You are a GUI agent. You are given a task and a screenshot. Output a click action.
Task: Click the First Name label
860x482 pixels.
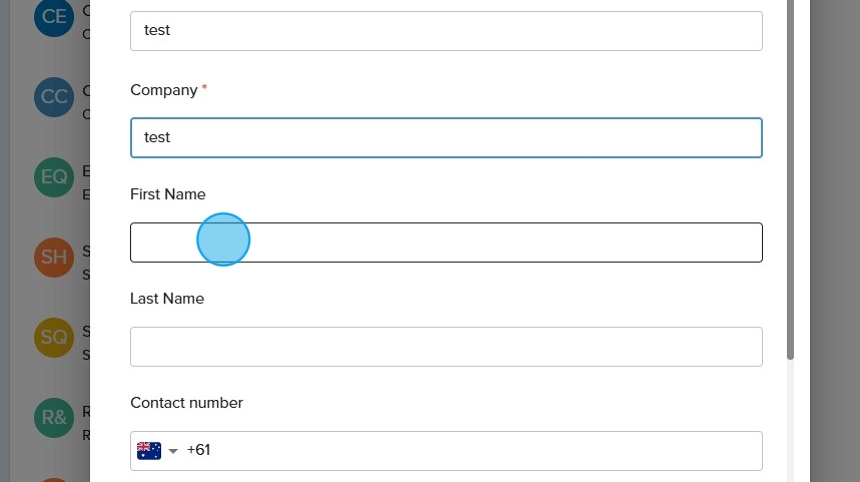point(168,194)
